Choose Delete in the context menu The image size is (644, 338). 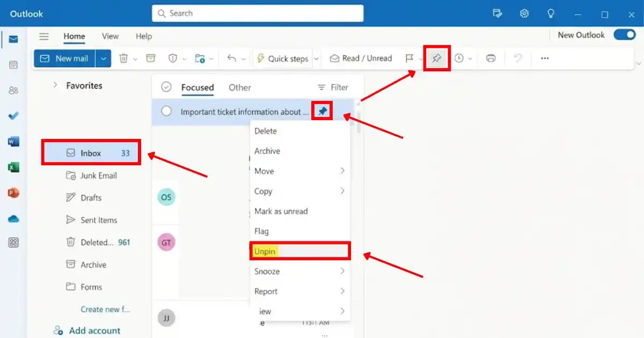[300, 131]
